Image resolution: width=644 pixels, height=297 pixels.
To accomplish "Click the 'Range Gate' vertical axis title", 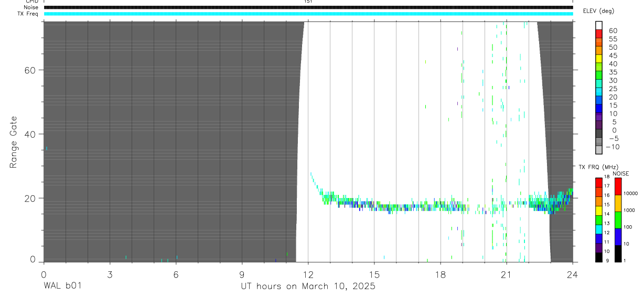I will [x=14, y=142].
